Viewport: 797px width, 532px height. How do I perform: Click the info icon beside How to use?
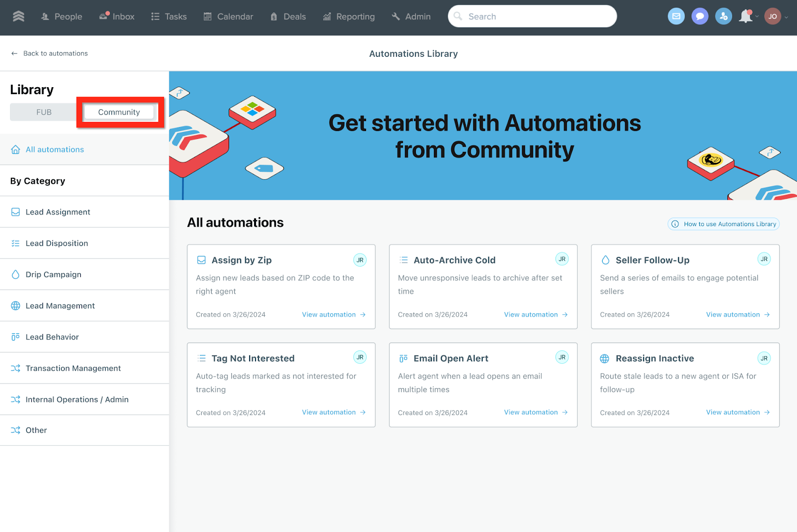[x=675, y=224]
